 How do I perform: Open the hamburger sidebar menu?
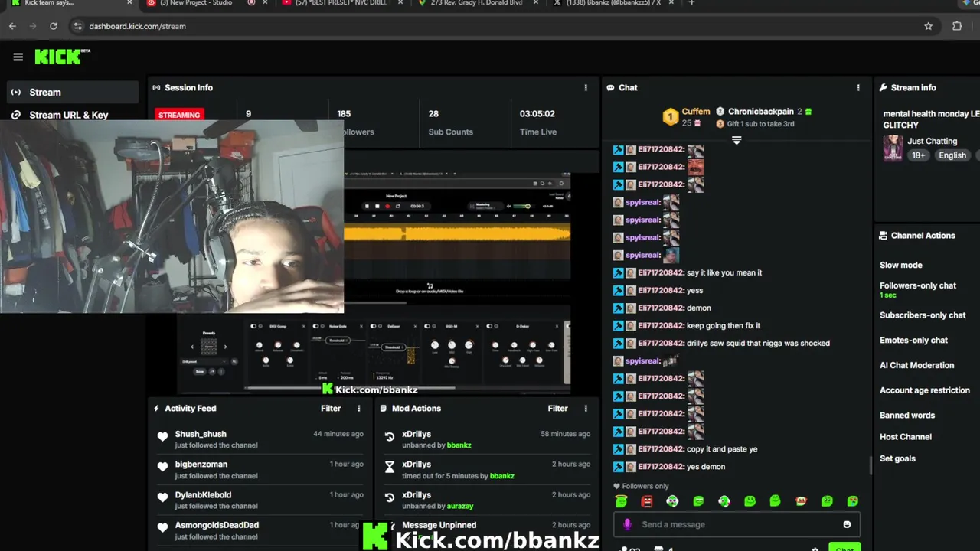coord(18,57)
